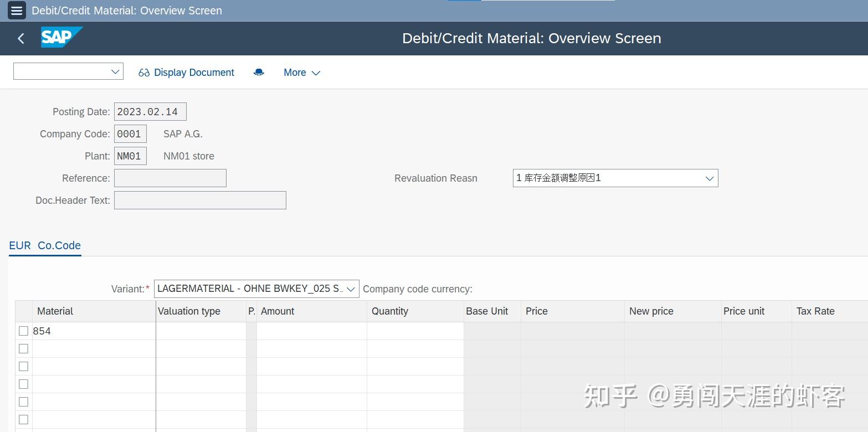This screenshot has width=868, height=432.
Task: Open the Variant dropdown list
Action: 351,289
